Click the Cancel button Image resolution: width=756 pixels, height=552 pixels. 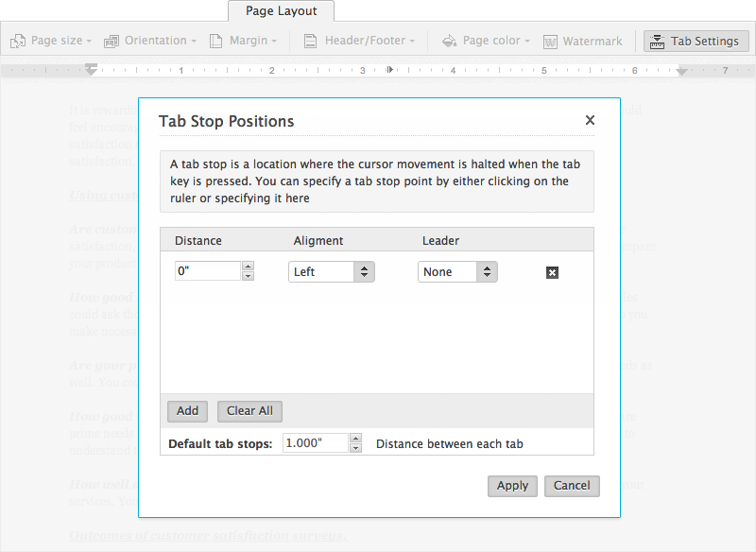tap(572, 486)
